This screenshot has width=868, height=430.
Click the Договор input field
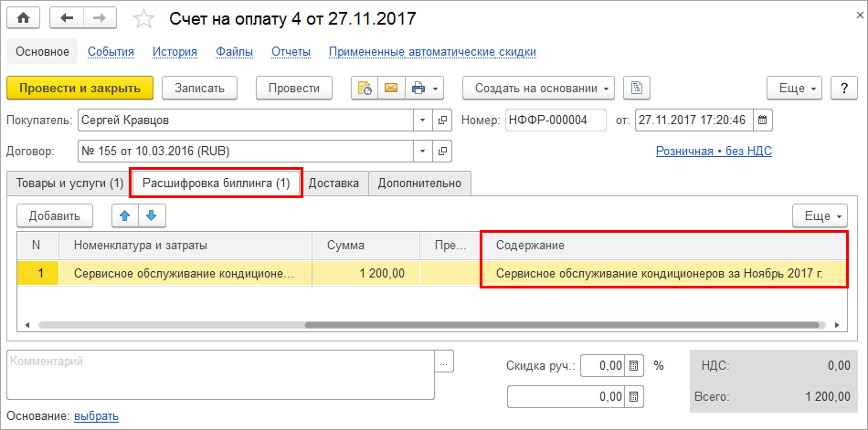tap(246, 151)
